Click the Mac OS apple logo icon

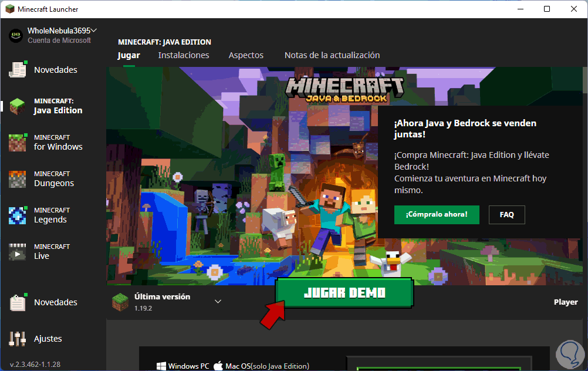pos(218,366)
